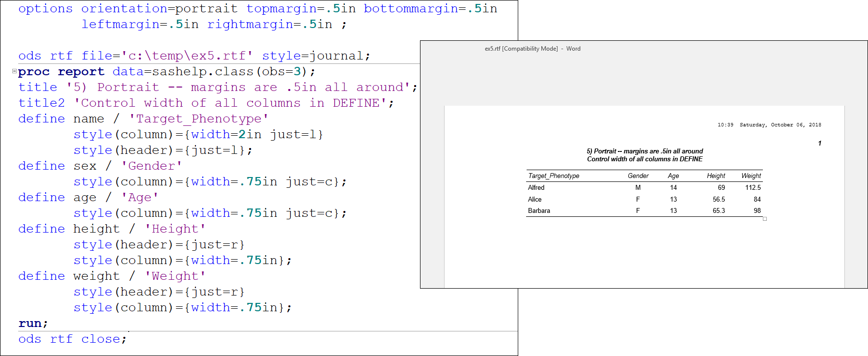Select the 'Barbara' name cell
Viewport: 868px width, 356px height.
coord(539,210)
